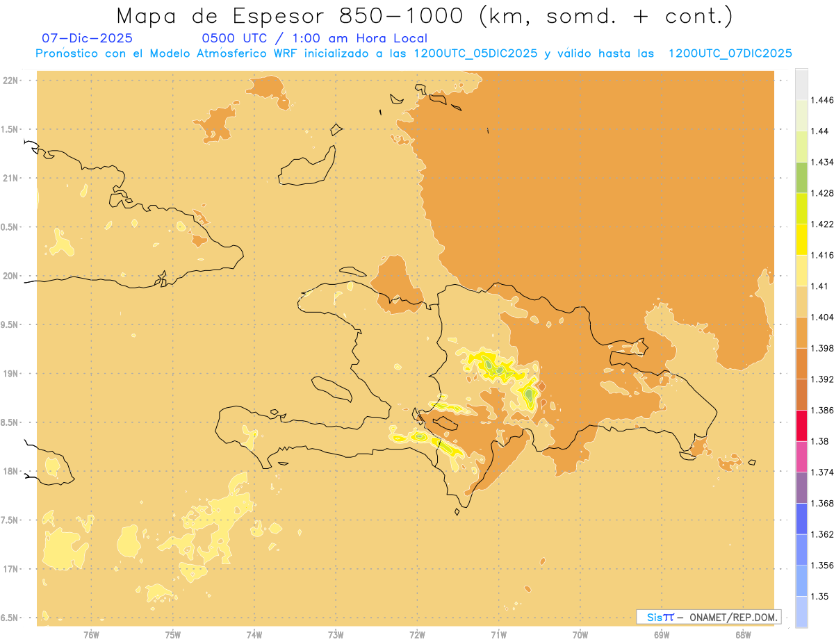Click the '18N' latitude label
Image resolution: width=834 pixels, height=644 pixels.
pos(11,472)
